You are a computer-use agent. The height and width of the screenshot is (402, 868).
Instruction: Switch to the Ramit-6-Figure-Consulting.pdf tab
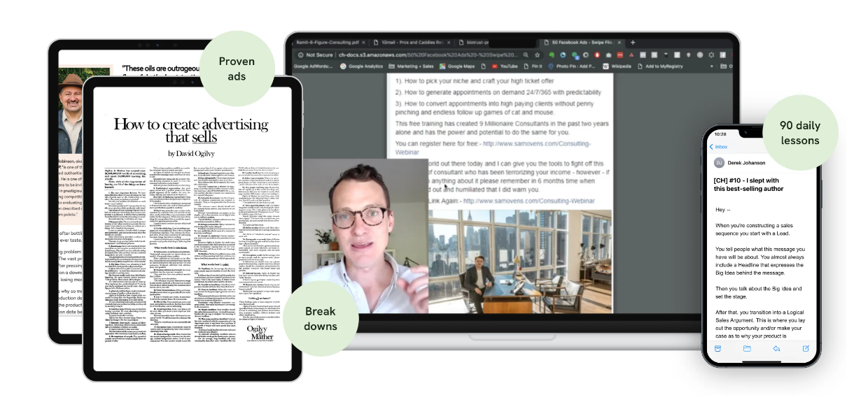[328, 42]
